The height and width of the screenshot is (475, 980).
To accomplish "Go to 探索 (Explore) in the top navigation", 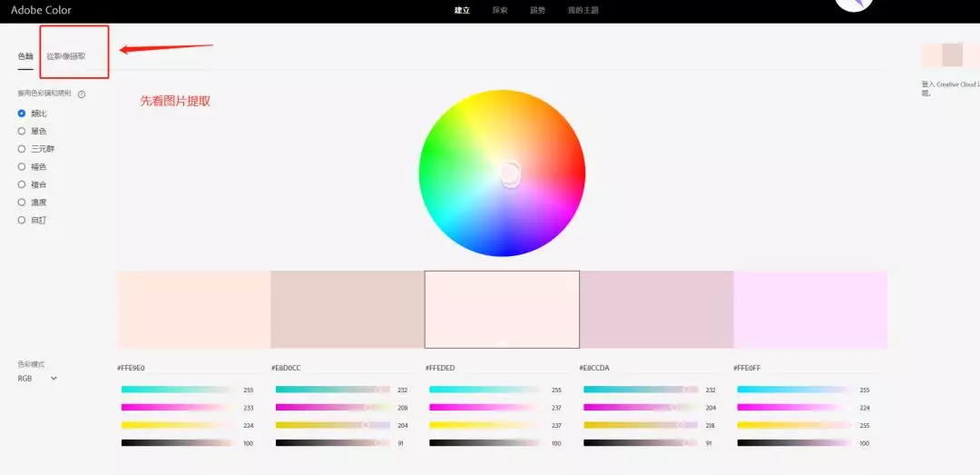I will (x=500, y=11).
